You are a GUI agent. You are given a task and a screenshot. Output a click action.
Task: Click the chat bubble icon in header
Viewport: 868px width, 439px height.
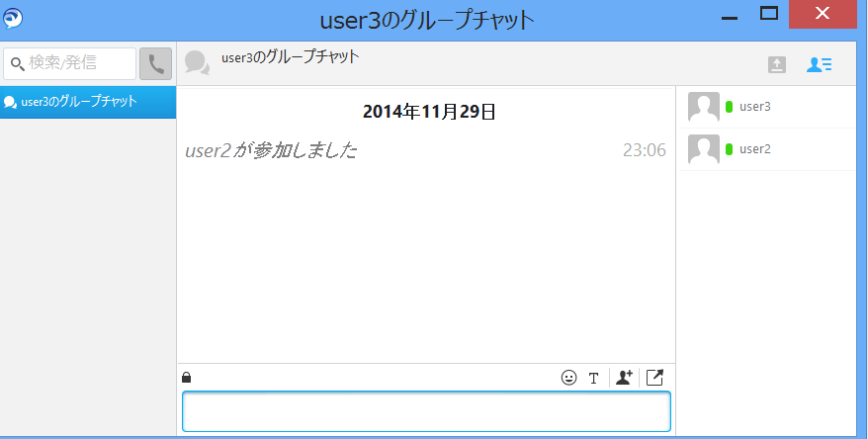(197, 63)
